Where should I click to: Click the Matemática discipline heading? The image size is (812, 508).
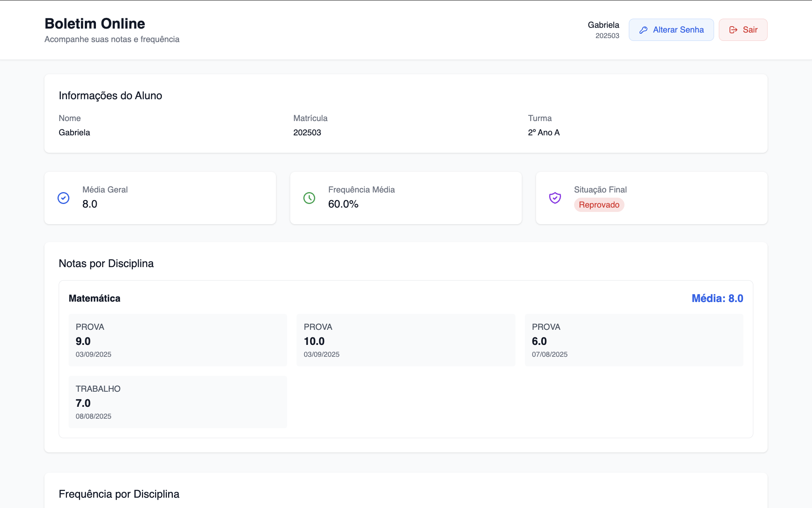tap(94, 298)
